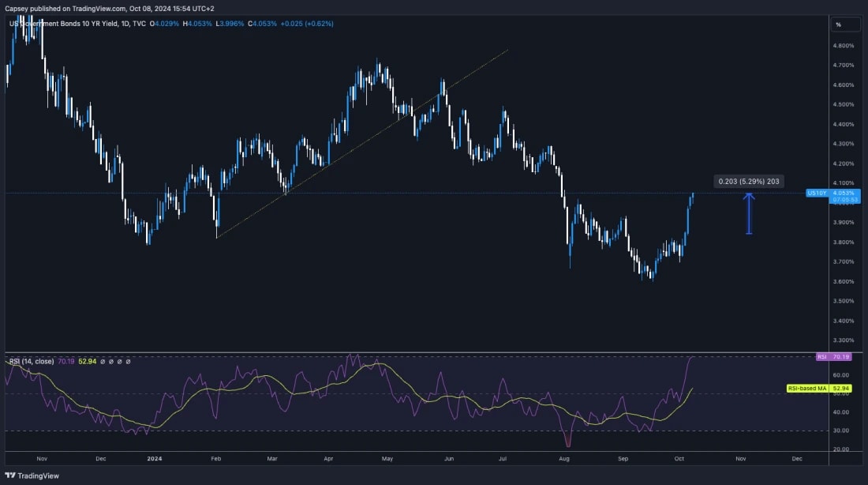The width and height of the screenshot is (868, 485).
Task: Click the Oct label on time axis
Action: pyautogui.click(x=683, y=457)
